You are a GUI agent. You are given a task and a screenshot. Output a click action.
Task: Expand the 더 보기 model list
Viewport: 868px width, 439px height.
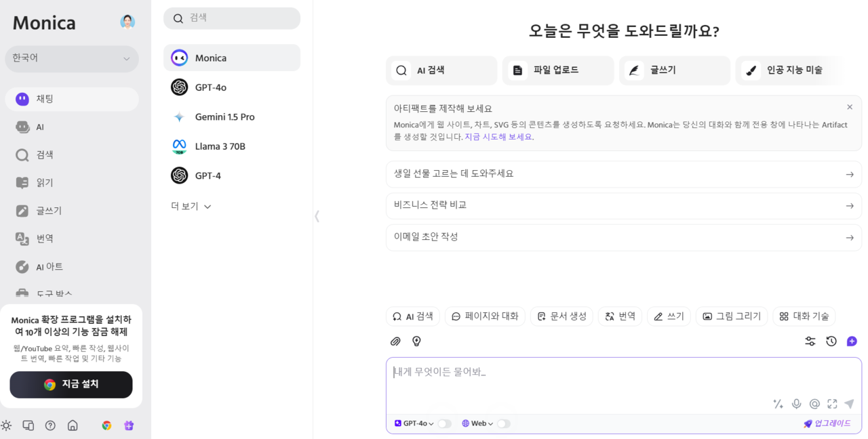point(191,207)
